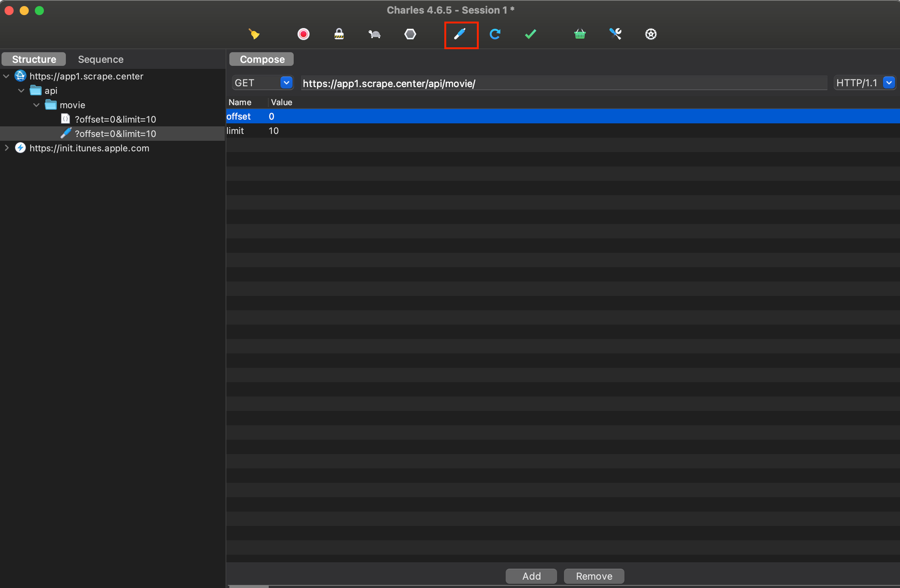Open the HTTP/1.1 protocol dropdown
900x588 pixels.
tap(889, 82)
